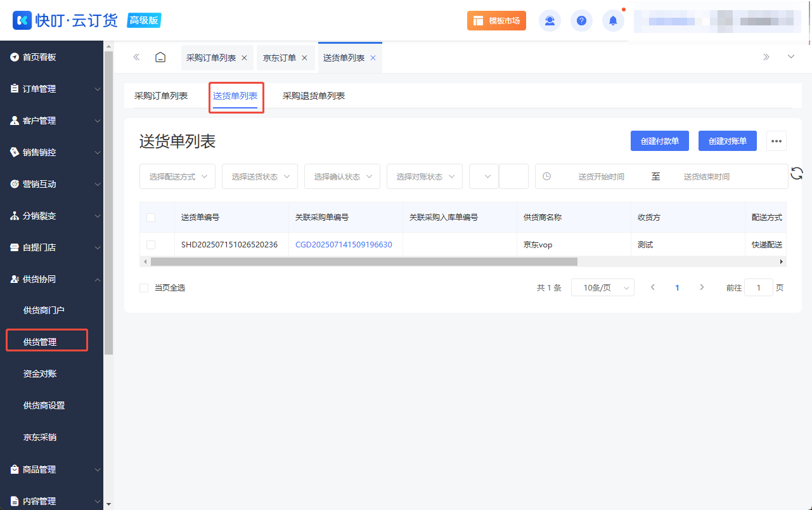Open the notification bell
The width and height of the screenshot is (812, 510).
tap(613, 20)
